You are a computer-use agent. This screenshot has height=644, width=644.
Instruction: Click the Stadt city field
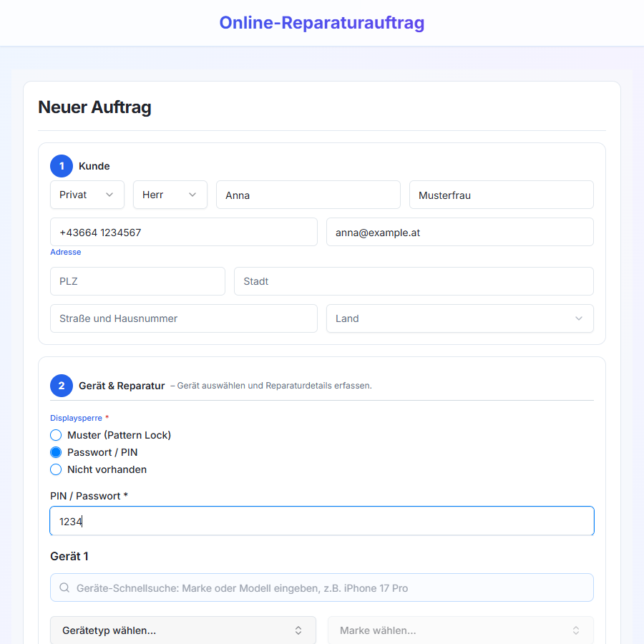coord(414,281)
